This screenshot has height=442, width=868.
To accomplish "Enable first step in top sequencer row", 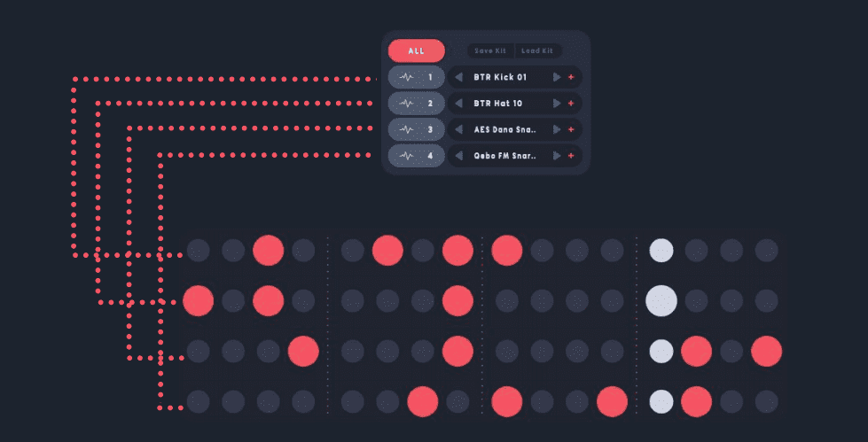I will pyautogui.click(x=199, y=251).
